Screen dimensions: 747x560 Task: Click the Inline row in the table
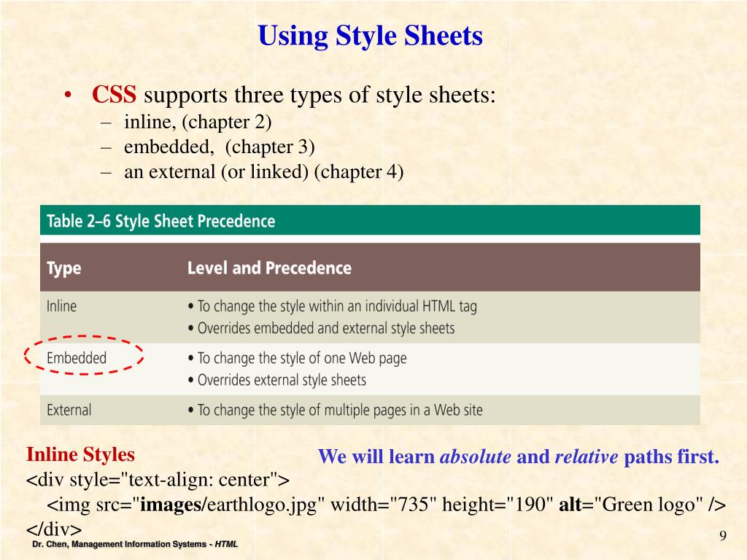click(62, 306)
